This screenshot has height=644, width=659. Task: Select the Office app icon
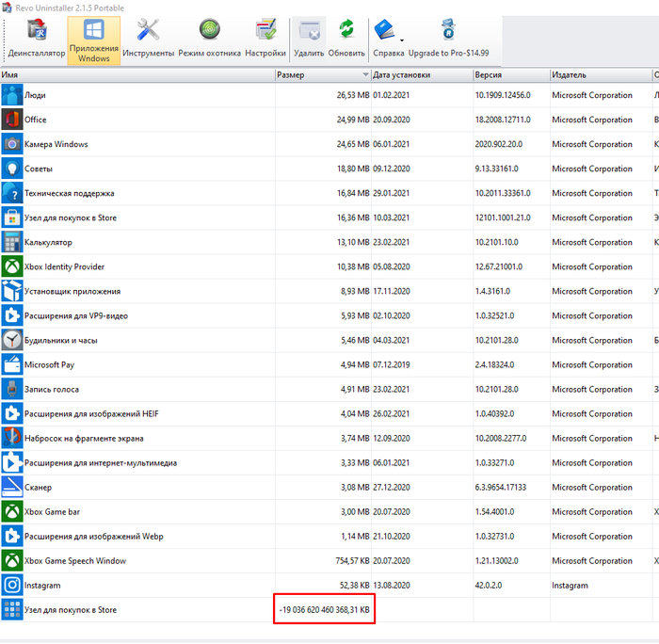(12, 120)
